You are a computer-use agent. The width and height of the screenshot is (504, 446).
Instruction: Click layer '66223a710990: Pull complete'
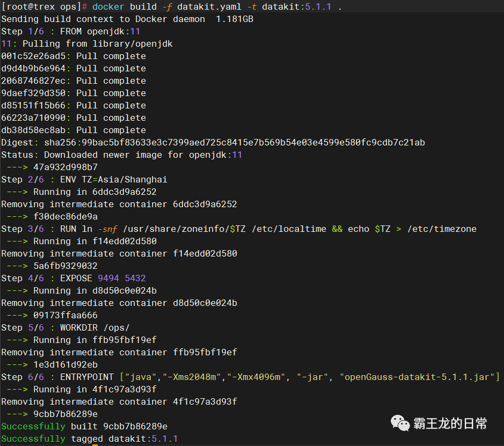point(74,118)
